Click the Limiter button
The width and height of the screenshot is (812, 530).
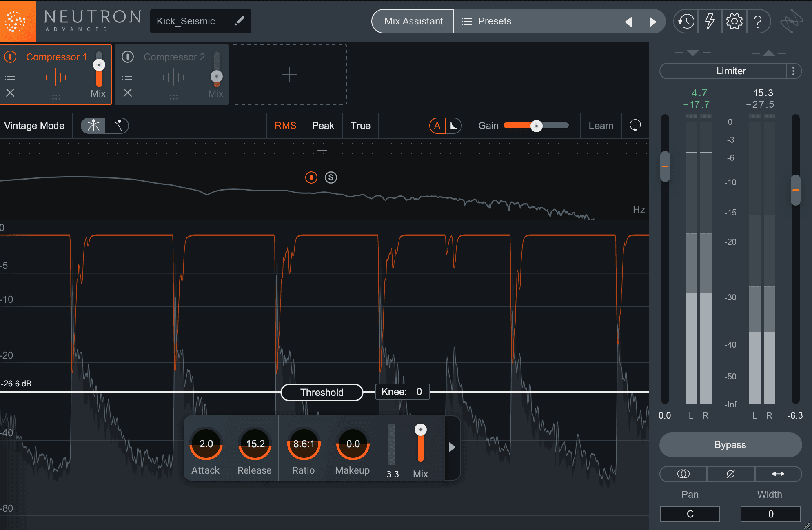723,71
